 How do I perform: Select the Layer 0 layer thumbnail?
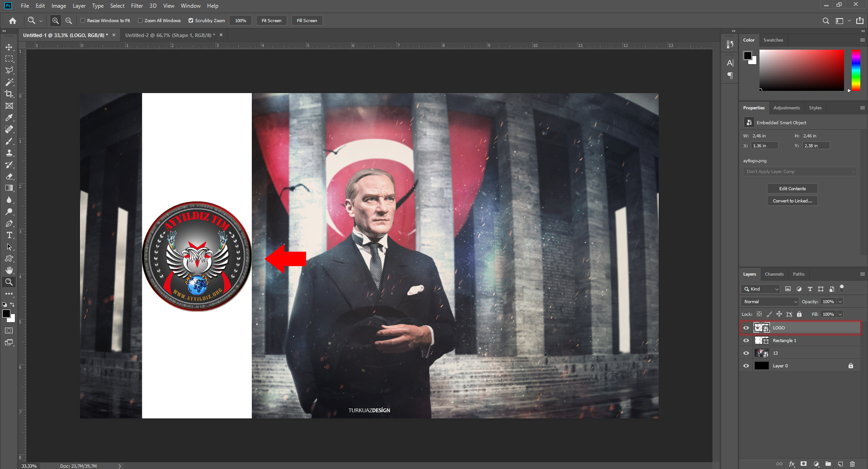[x=761, y=366]
